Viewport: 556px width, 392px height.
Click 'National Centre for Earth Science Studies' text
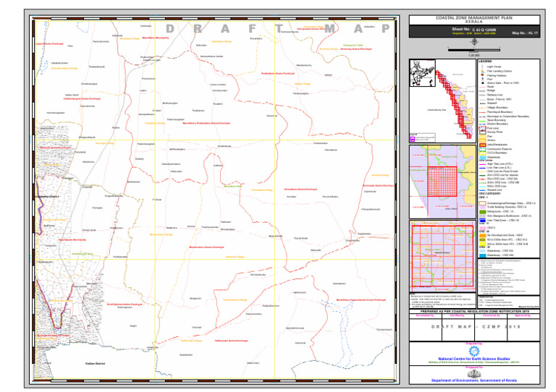[x=474, y=359]
